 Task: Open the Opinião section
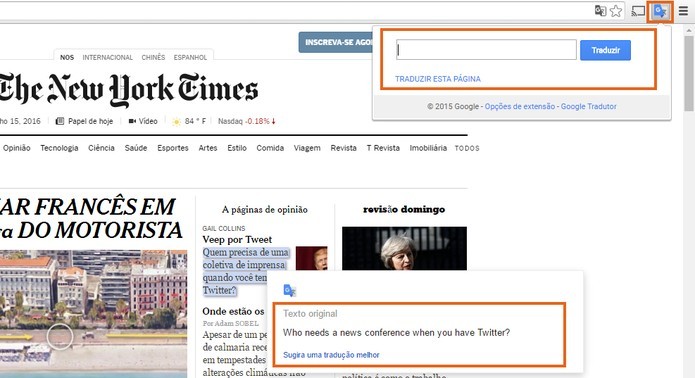(16, 148)
